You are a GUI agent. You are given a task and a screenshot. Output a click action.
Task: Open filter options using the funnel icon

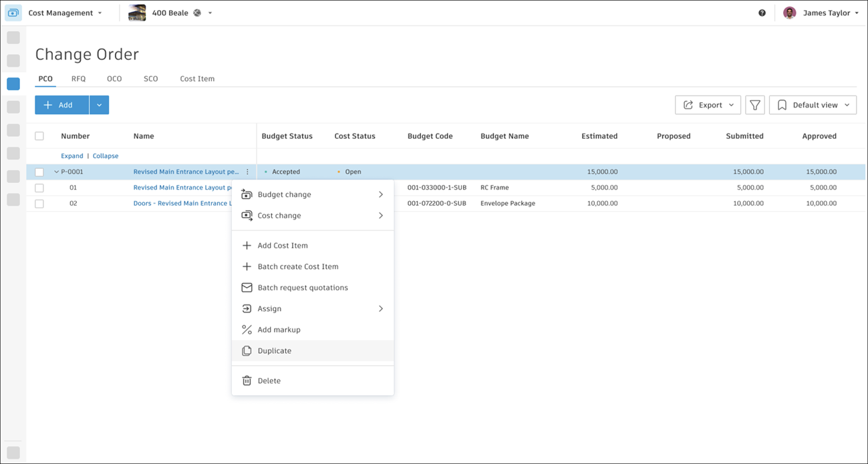click(x=754, y=105)
